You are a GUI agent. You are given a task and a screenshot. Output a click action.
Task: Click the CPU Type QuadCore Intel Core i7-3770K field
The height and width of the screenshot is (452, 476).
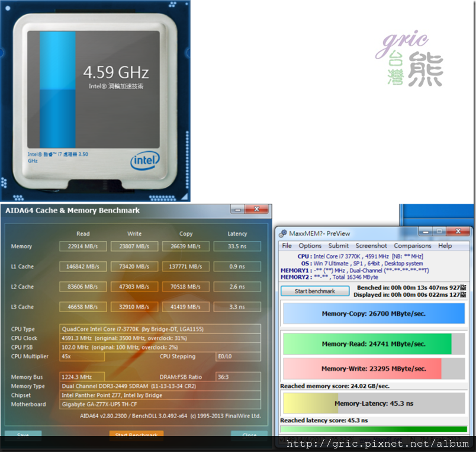pyautogui.click(x=160, y=329)
